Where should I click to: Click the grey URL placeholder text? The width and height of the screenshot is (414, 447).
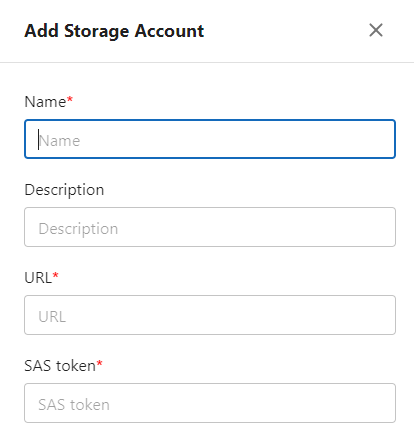click(52, 317)
